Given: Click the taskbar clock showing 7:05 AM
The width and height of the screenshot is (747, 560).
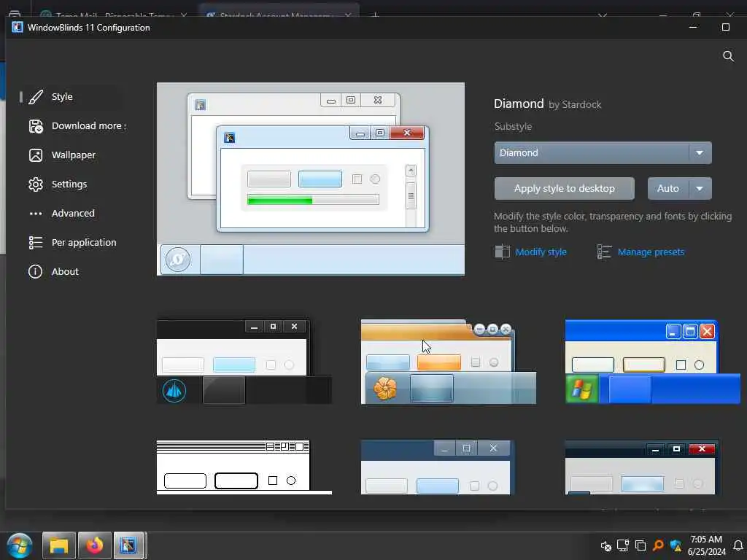Looking at the screenshot, I should point(706,545).
